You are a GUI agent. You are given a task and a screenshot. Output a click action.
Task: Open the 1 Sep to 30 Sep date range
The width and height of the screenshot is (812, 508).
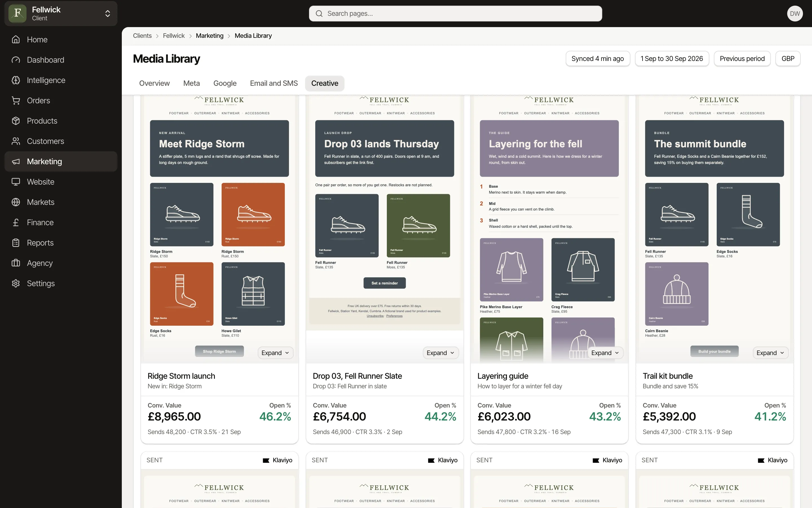672,59
